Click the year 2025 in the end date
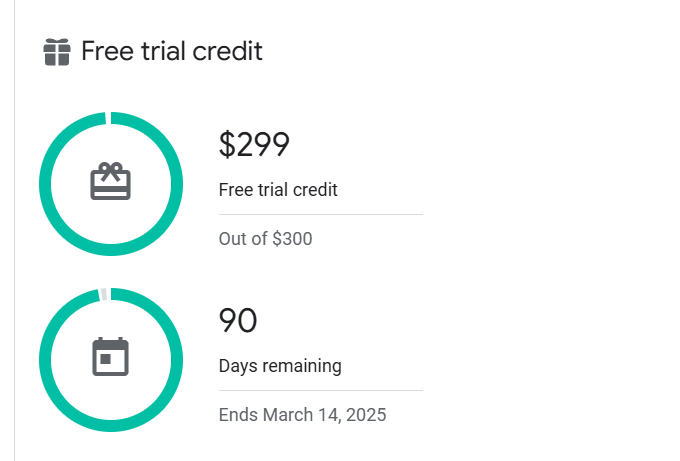 point(366,415)
